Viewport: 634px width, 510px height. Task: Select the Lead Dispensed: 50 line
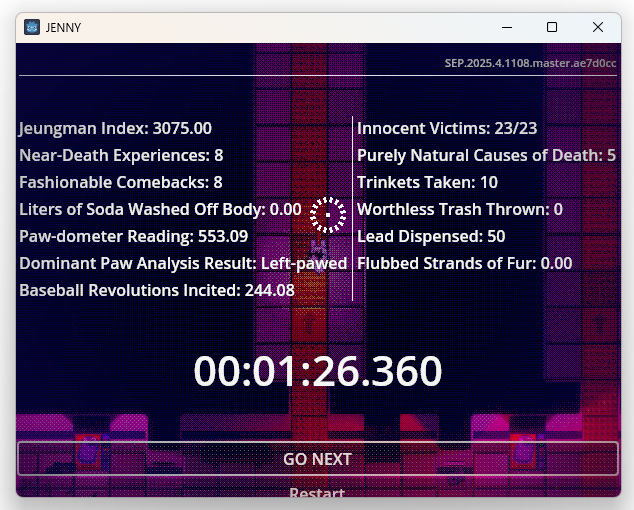pos(431,236)
